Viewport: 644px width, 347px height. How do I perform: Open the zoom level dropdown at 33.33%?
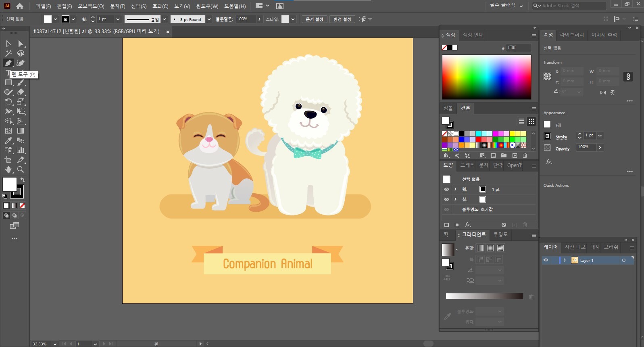pos(55,344)
